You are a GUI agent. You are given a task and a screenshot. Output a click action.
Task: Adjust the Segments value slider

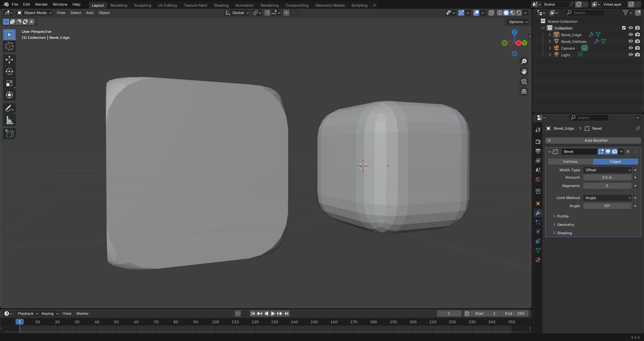click(607, 186)
